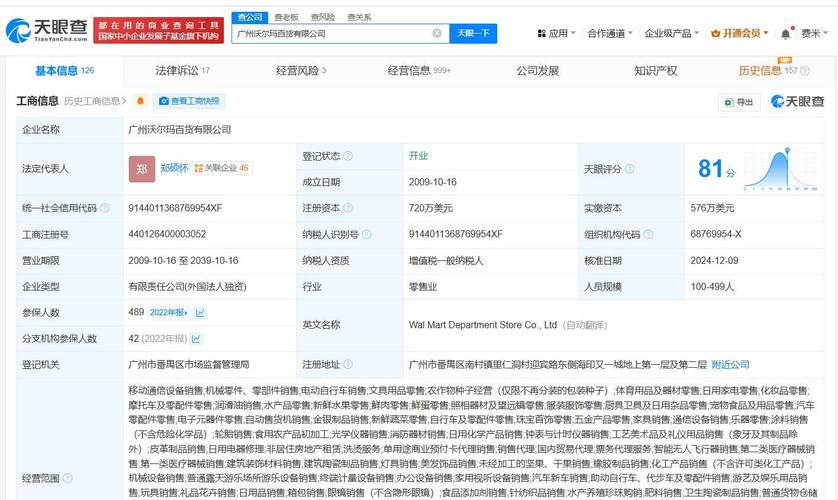This screenshot has width=838, height=500.
Task: Click info icon beside 统一社会信用代码
Action: 105,208
